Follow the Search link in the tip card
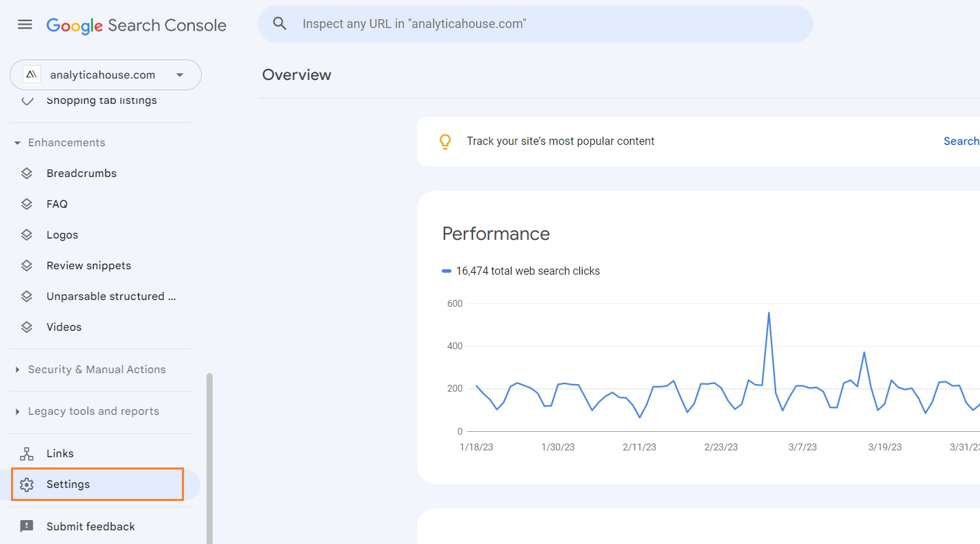 [x=962, y=141]
